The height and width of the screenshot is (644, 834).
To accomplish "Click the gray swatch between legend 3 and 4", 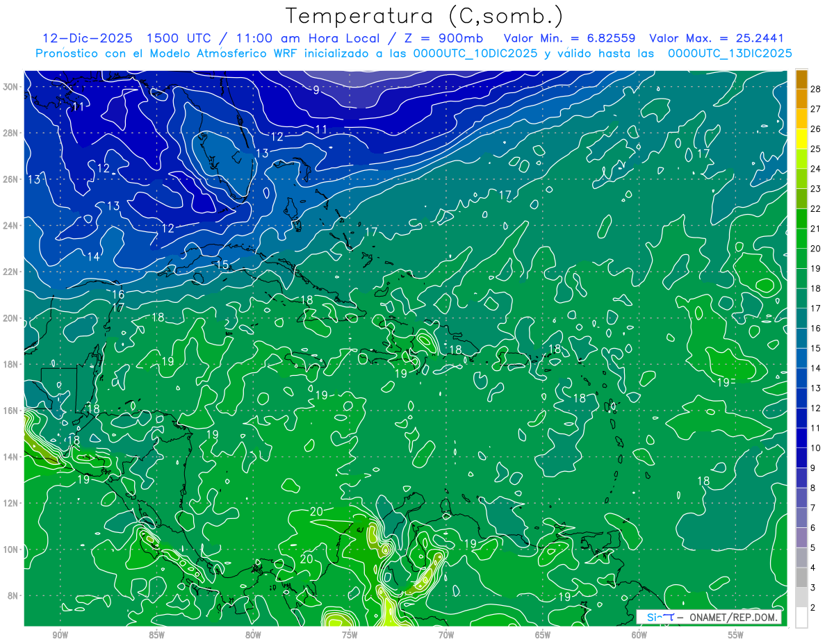I will pos(801,578).
